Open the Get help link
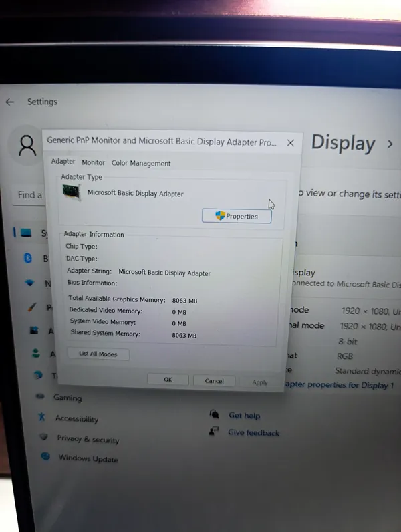The height and width of the screenshot is (532, 401). pyautogui.click(x=244, y=416)
